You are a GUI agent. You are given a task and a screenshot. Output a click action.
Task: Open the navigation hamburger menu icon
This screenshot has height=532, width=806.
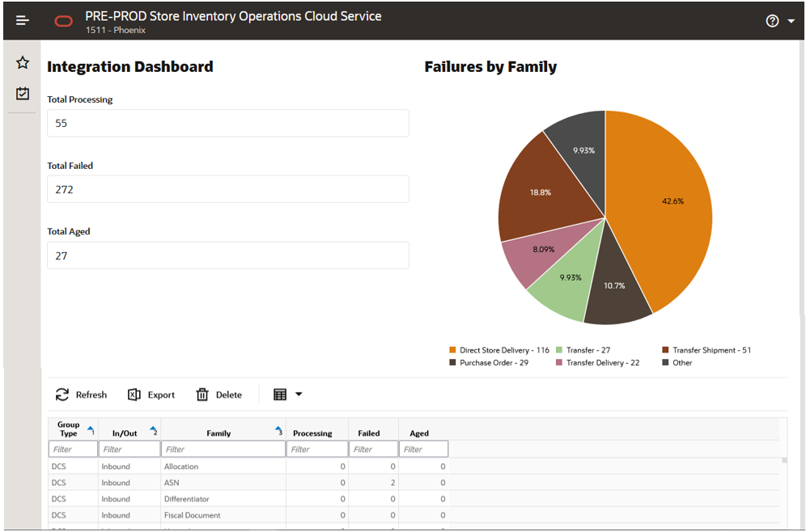tap(22, 20)
